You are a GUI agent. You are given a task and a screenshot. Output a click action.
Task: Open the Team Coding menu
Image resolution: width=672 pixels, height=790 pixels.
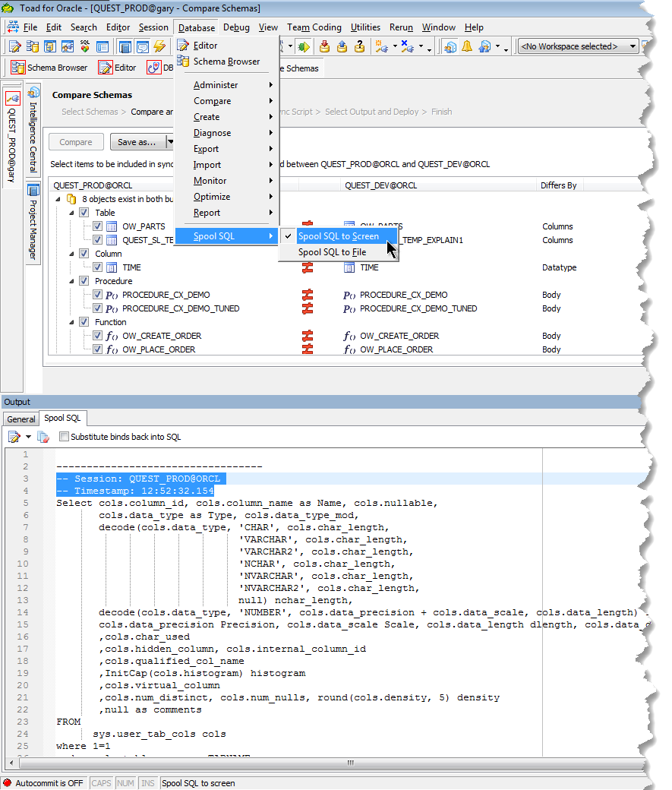click(314, 27)
